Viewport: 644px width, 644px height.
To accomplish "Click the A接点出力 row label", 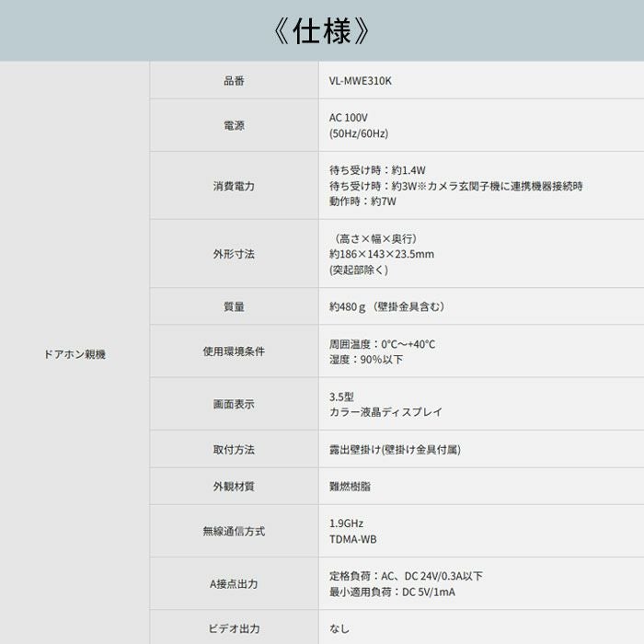I will coord(234,583).
